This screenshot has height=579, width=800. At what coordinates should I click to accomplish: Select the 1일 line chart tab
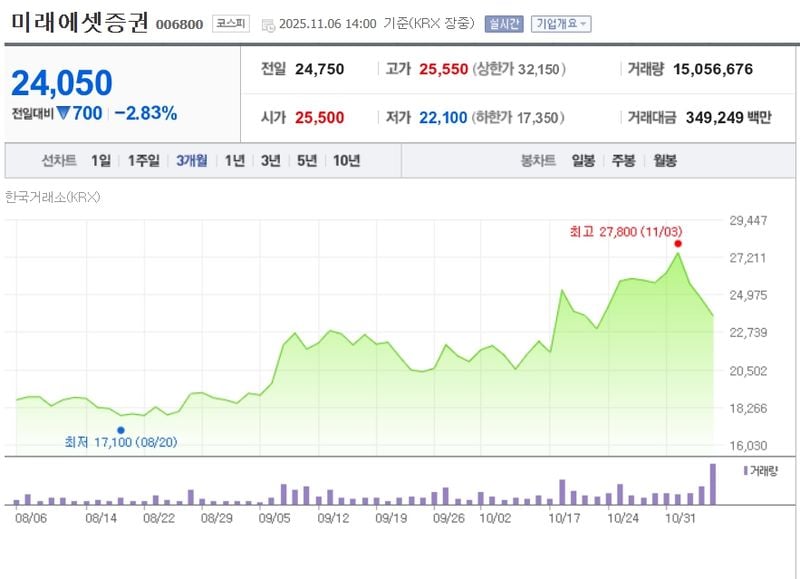(x=101, y=161)
